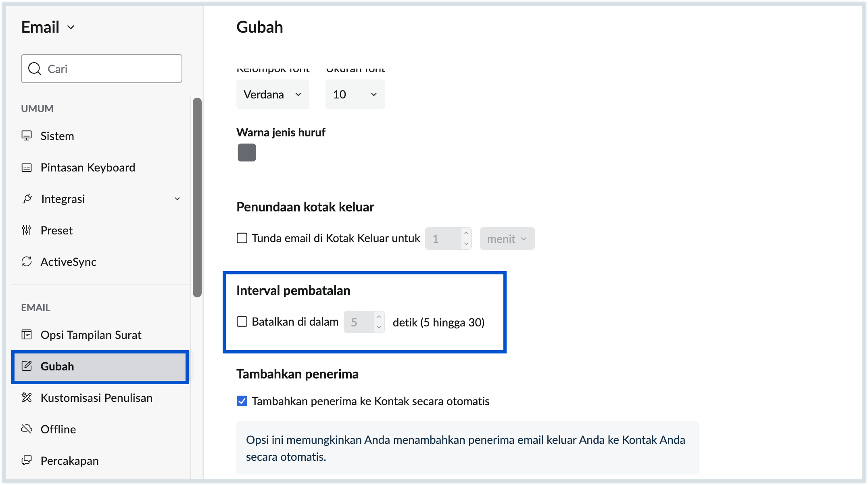Click the Offline cloud icon

27,429
